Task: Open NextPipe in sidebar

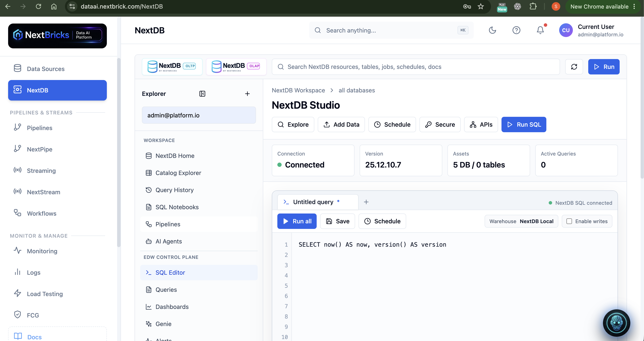Action: click(57, 149)
